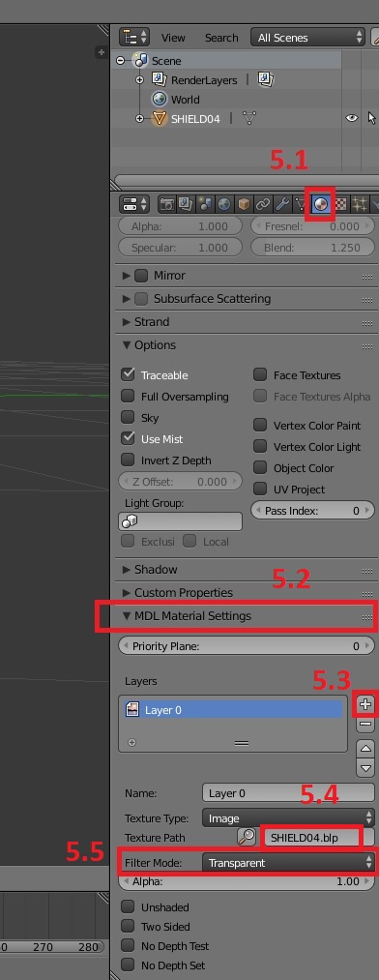
Task: Open the World properties tab icon
Action: point(224,204)
